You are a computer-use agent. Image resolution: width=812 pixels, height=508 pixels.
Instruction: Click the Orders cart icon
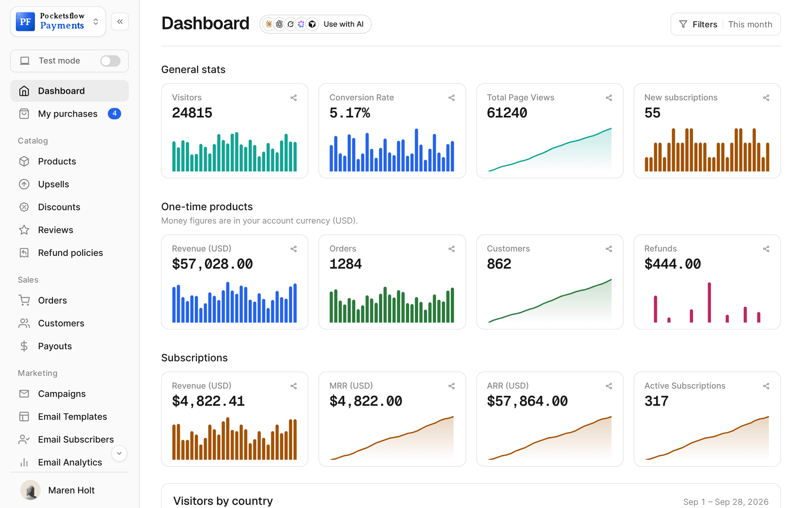(24, 300)
